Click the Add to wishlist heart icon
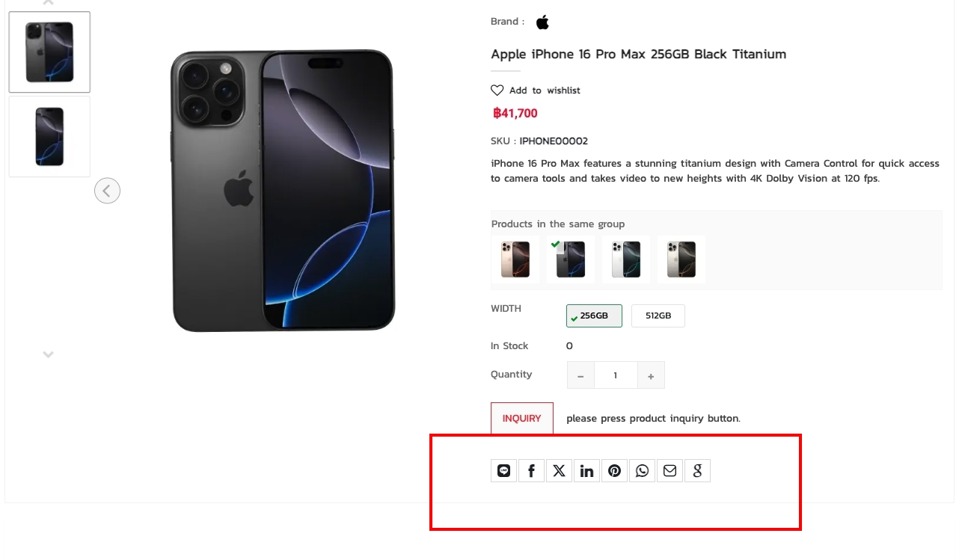This screenshot has height=560, width=962. point(497,90)
